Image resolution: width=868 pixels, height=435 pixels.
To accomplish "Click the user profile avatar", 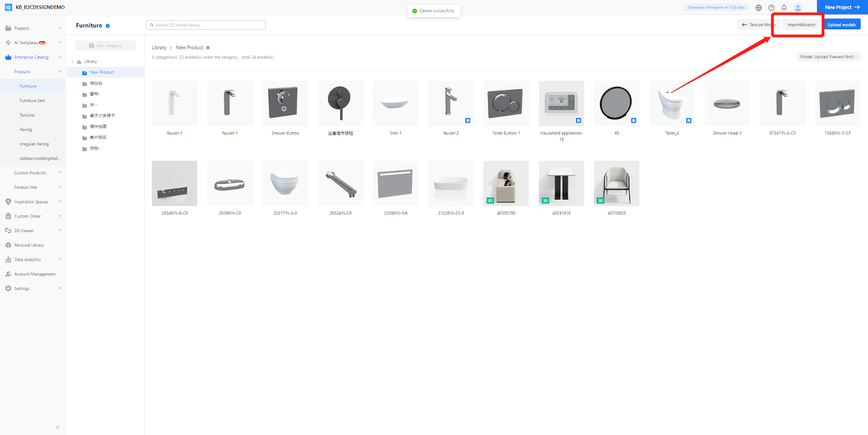I will pos(797,8).
